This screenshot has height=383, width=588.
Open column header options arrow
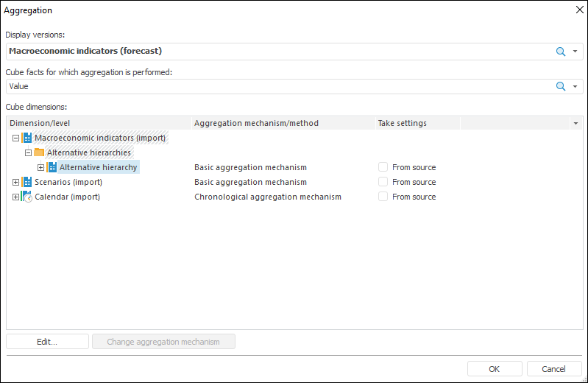(575, 123)
